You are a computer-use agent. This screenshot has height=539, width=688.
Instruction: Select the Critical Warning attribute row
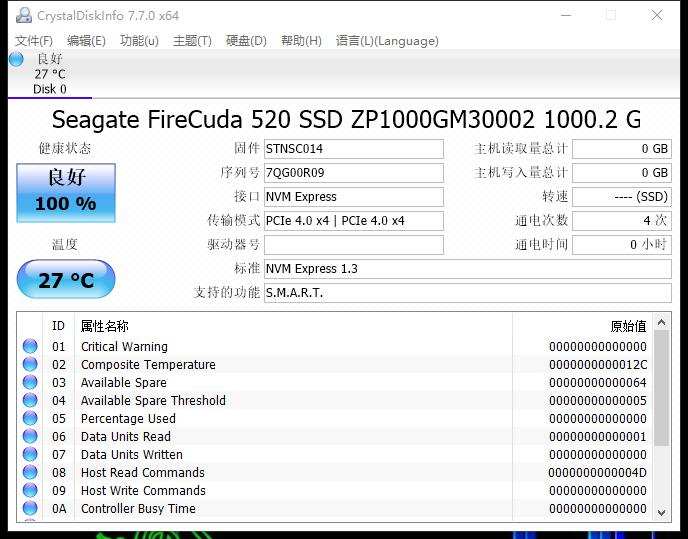[335, 347]
